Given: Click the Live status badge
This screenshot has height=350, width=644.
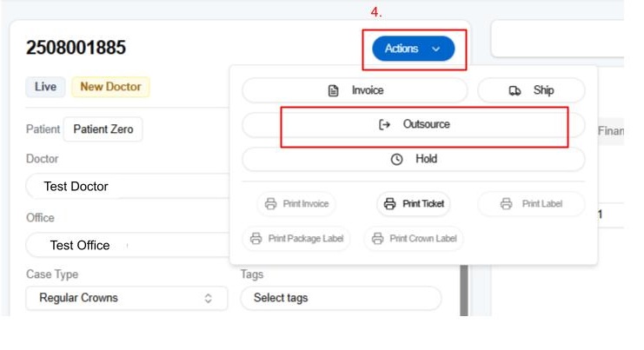Looking at the screenshot, I should pyautogui.click(x=45, y=87).
